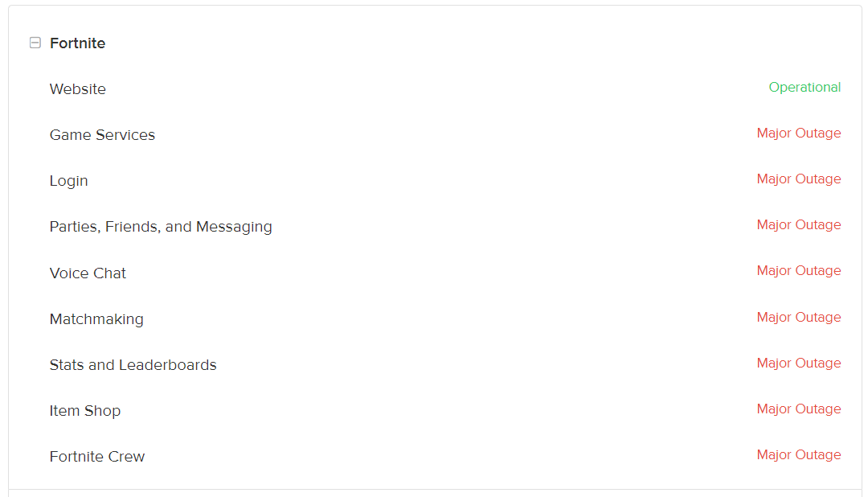Click Major Outage status beside Fortnite Crew

(x=798, y=455)
